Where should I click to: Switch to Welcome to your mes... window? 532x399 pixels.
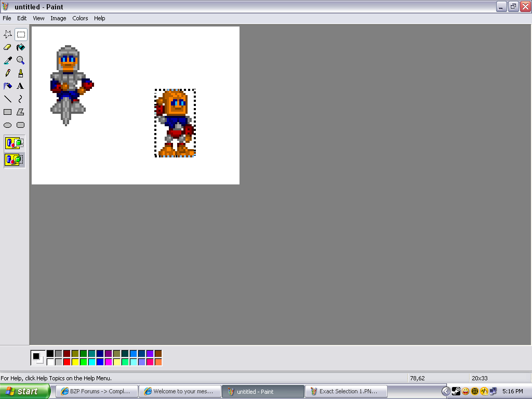pyautogui.click(x=180, y=391)
